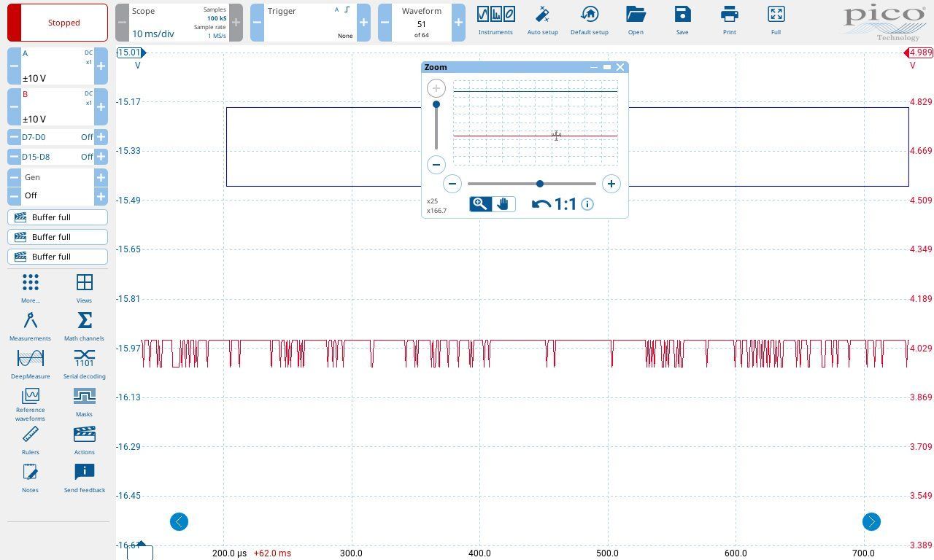Open the DeepMeasure tool

click(30, 364)
